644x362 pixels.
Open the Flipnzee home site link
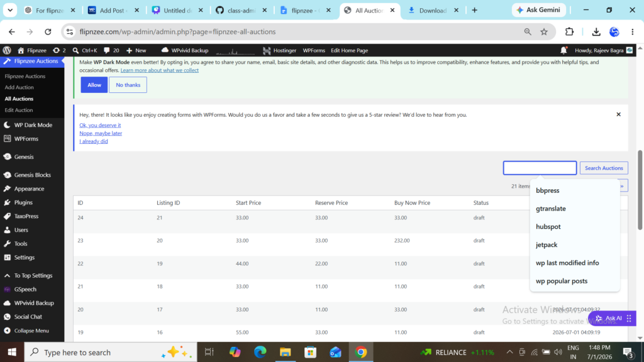(x=32, y=50)
